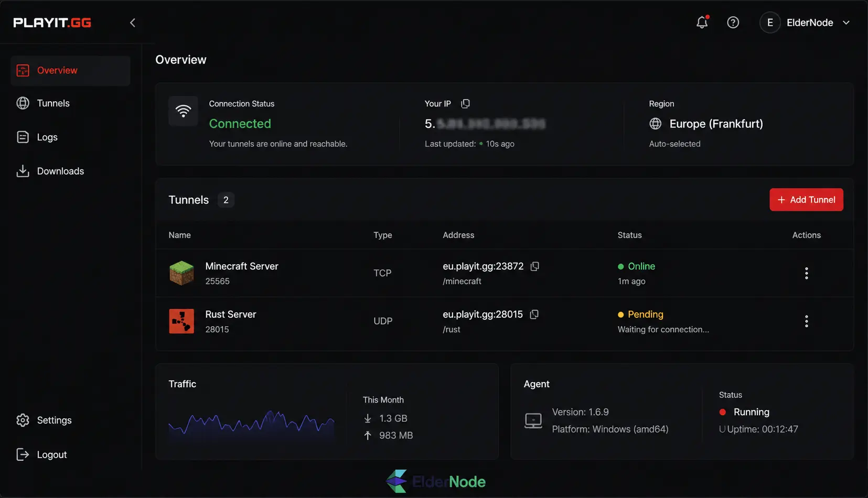This screenshot has width=868, height=498.
Task: Click the eu.playit.gg:28015 address text
Action: (x=483, y=315)
